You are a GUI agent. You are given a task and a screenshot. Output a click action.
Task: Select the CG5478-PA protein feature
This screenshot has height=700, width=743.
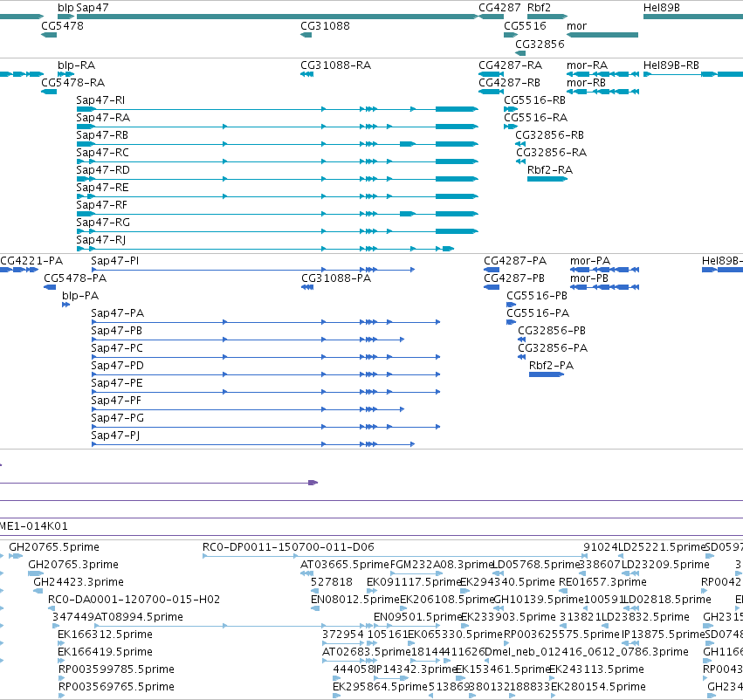pos(50,287)
